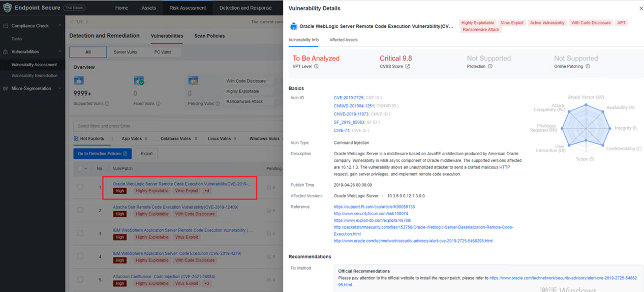
Task: Click the Supported Vulns info icon
Action: click(x=107, y=104)
